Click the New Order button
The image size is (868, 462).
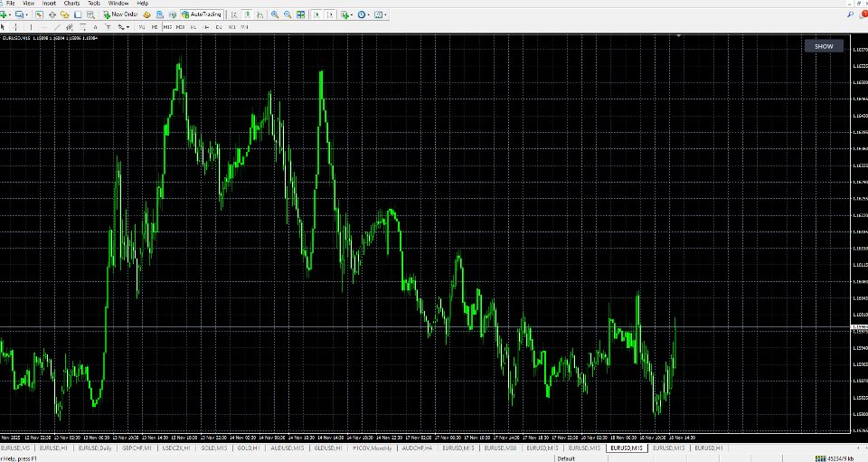(119, 14)
